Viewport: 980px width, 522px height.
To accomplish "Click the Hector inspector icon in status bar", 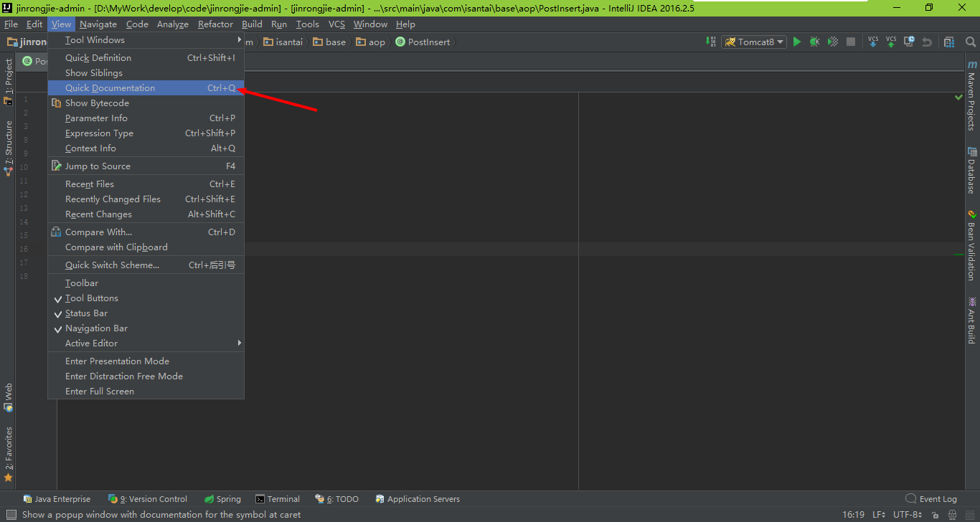I will pyautogui.click(x=952, y=515).
